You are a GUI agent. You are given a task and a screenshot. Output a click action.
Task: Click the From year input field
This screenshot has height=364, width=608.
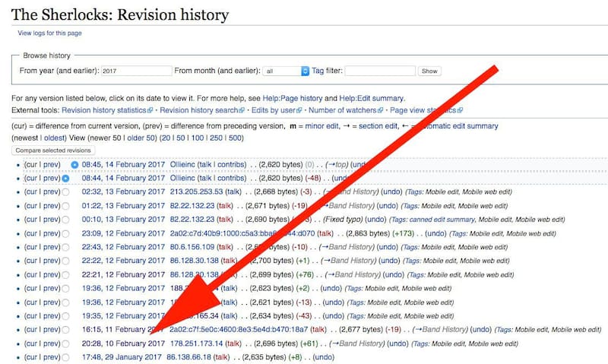(136, 71)
